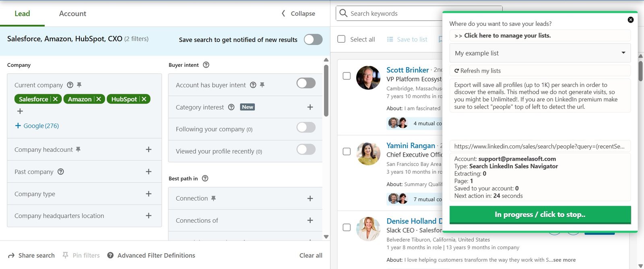Click the search magnifier icon
Image resolution: width=644 pixels, height=269 pixels.
click(343, 13)
